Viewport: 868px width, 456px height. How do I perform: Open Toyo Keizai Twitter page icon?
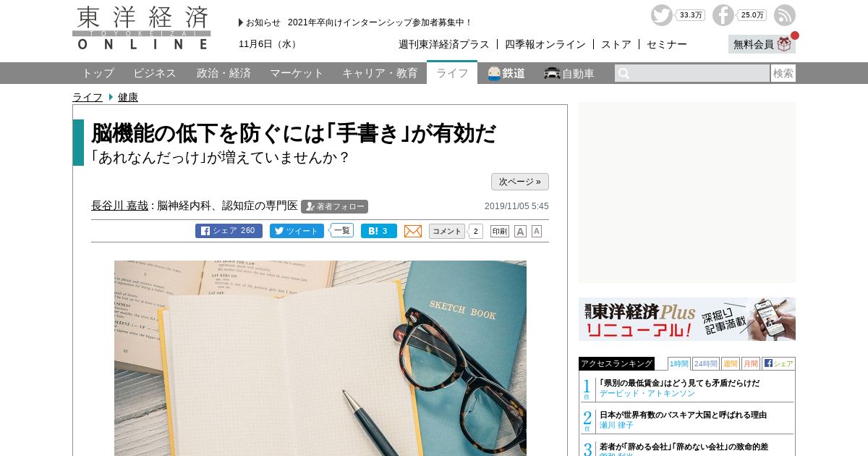click(x=661, y=15)
